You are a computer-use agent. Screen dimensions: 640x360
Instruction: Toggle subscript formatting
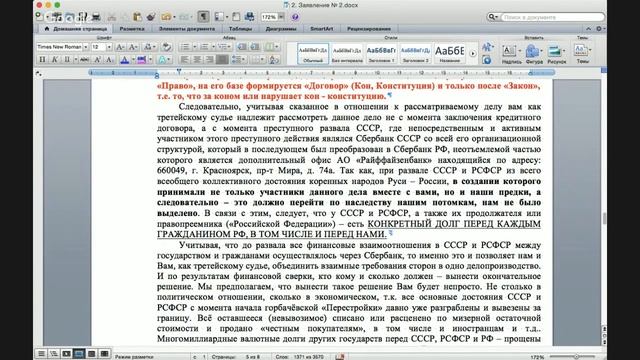[x=109, y=60]
